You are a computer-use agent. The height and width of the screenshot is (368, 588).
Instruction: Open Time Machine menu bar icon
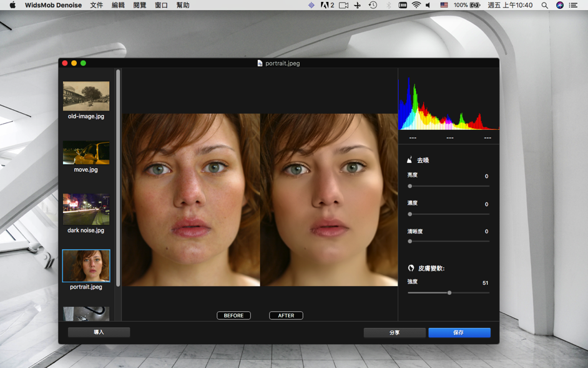373,5
